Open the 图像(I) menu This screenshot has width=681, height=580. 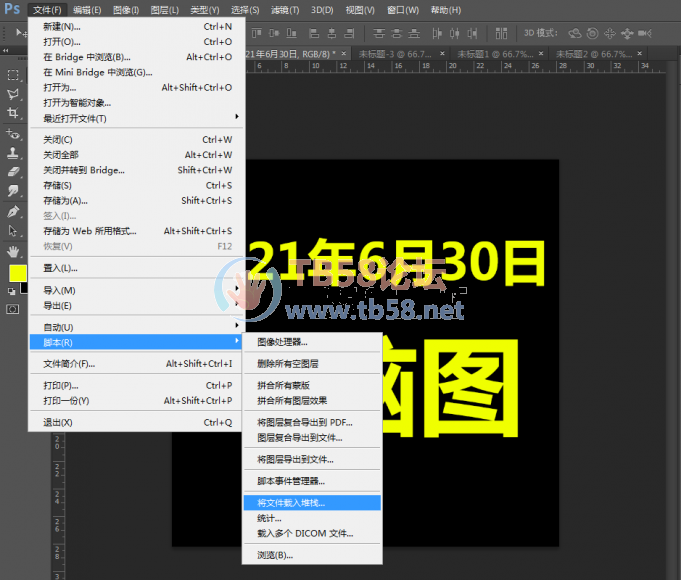(x=126, y=10)
